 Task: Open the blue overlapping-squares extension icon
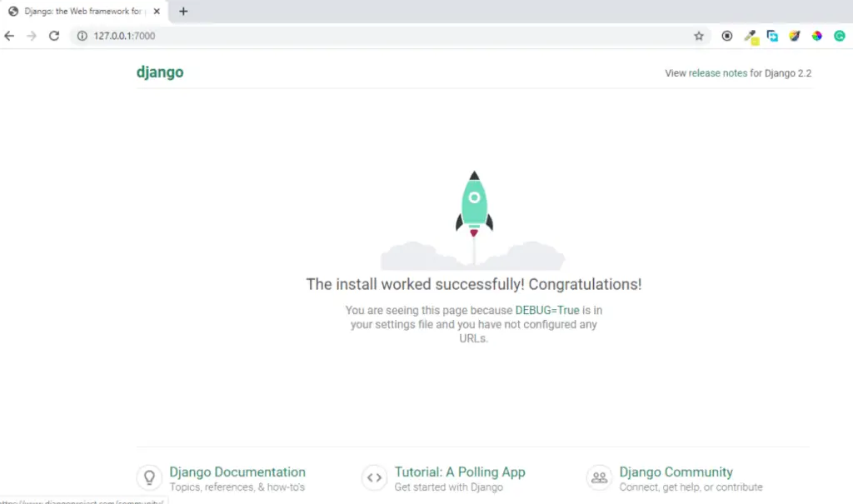772,36
